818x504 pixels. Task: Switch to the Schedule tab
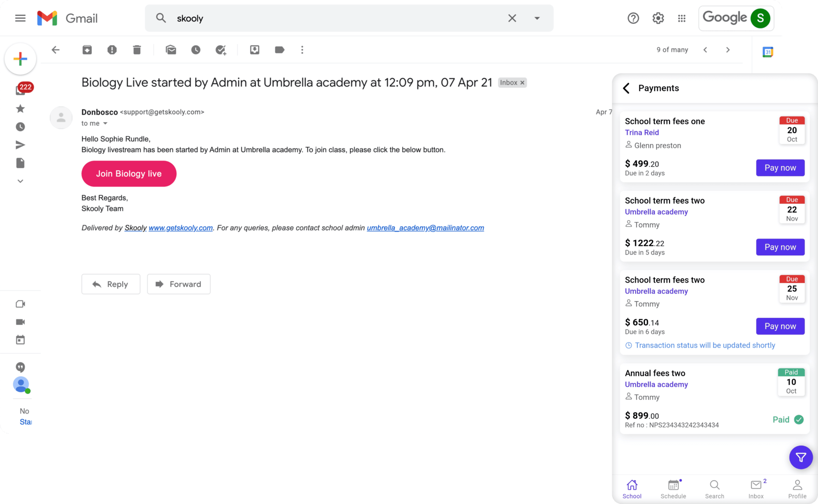673,489
